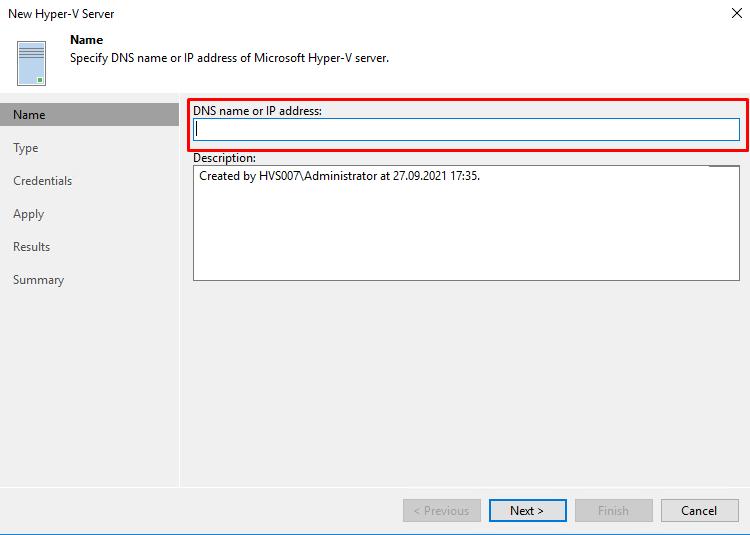Click the greyed-out 'Finish' button

point(614,511)
